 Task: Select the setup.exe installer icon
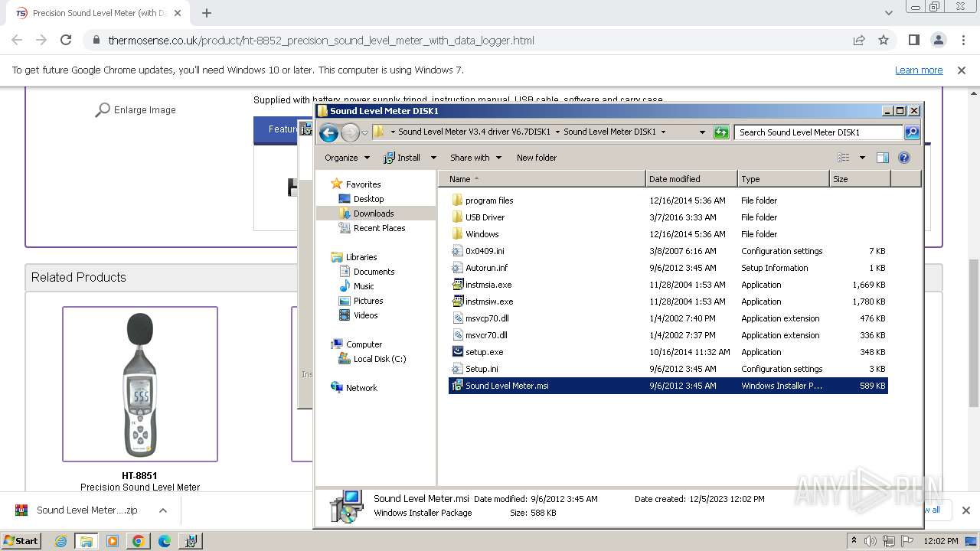click(457, 352)
